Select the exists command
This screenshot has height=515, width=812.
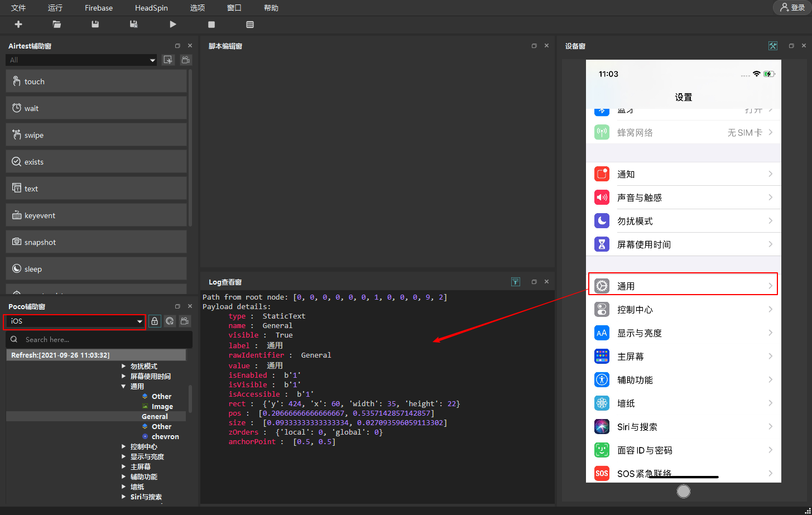[97, 162]
